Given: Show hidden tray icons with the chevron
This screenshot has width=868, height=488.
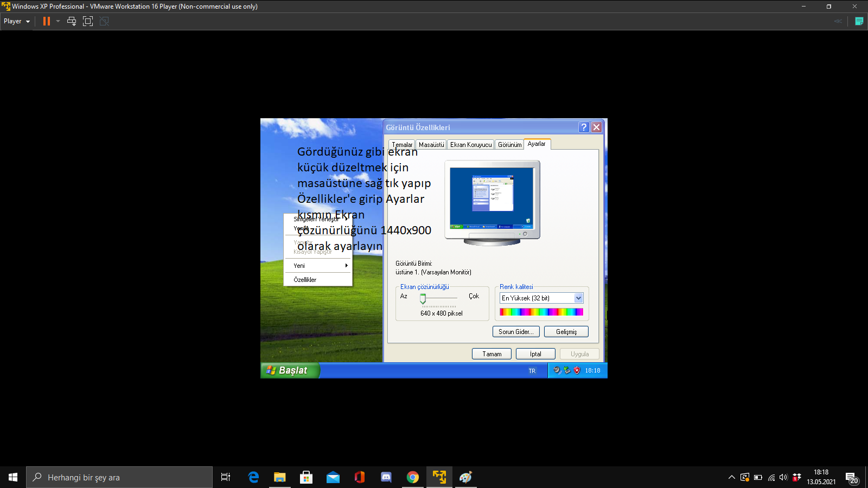Looking at the screenshot, I should tap(731, 477).
